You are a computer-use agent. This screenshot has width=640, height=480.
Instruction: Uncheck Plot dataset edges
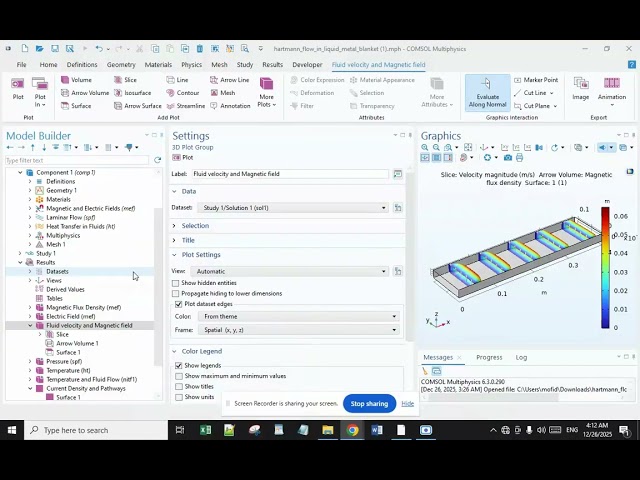coord(176,304)
